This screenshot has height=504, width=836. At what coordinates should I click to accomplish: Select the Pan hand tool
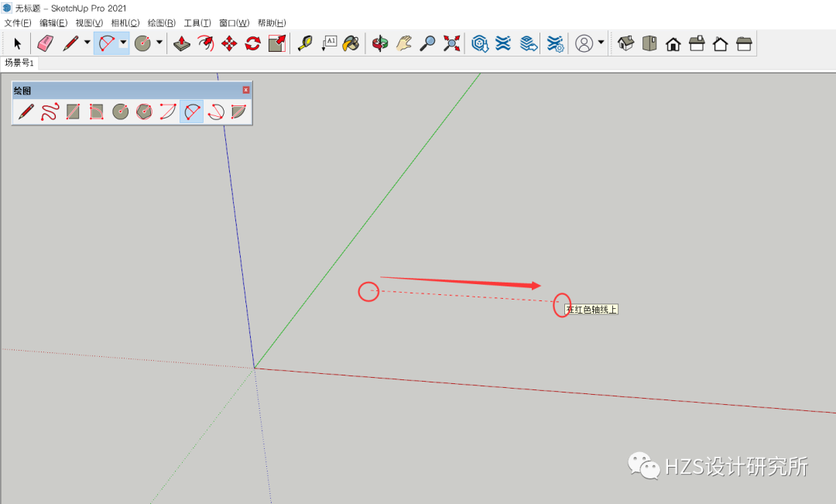tap(403, 43)
